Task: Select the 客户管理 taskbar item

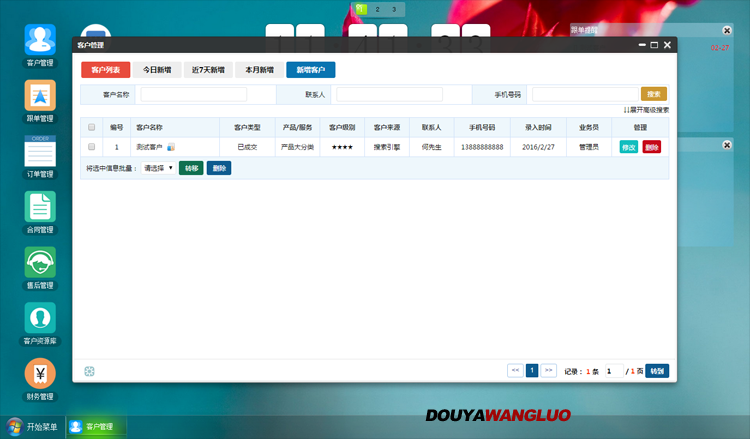Action: point(96,427)
